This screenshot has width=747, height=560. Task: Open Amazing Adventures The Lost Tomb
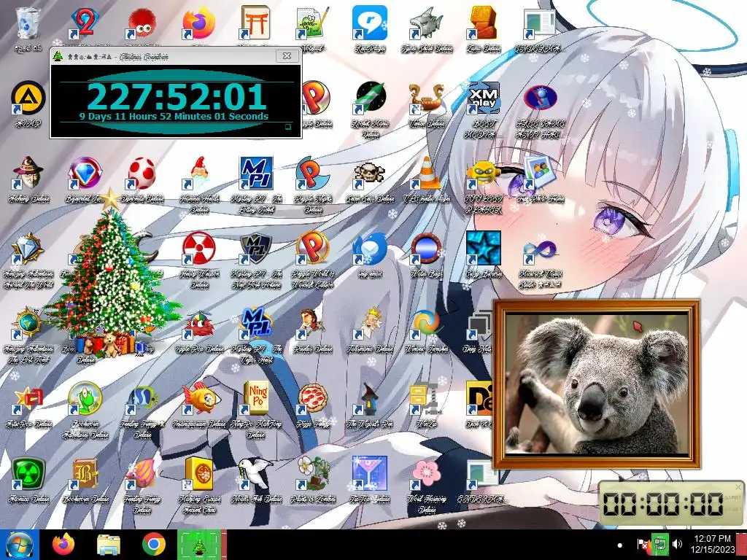28,323
